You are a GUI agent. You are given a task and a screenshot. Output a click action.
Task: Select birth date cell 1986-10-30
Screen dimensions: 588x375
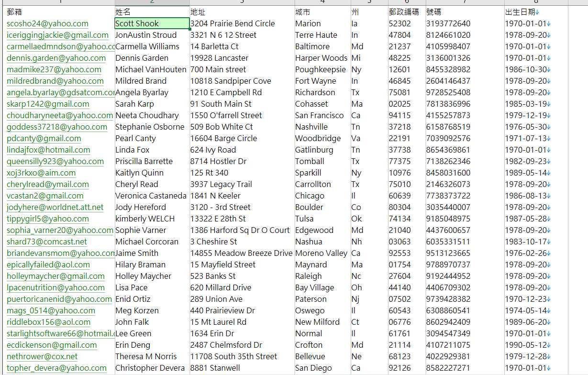point(536,69)
